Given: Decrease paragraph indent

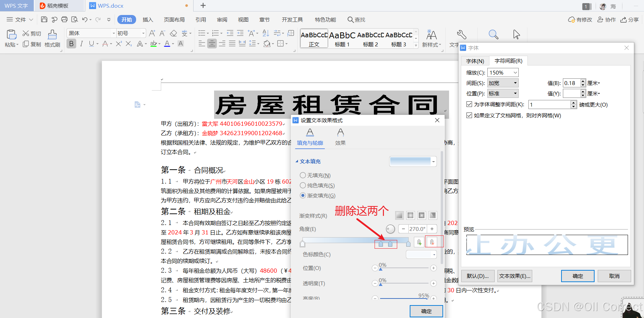Looking at the screenshot, I should coord(230,33).
